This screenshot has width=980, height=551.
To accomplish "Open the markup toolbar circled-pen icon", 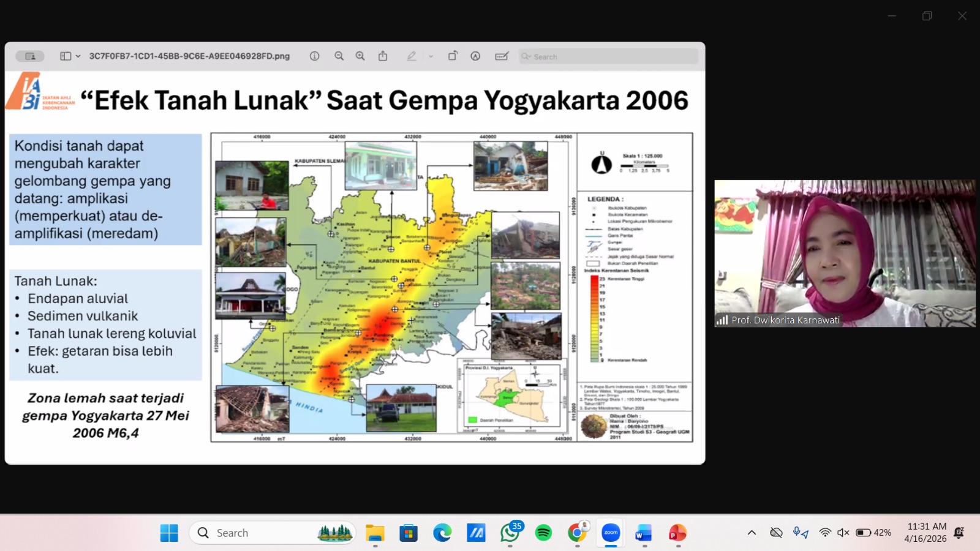I will click(475, 56).
